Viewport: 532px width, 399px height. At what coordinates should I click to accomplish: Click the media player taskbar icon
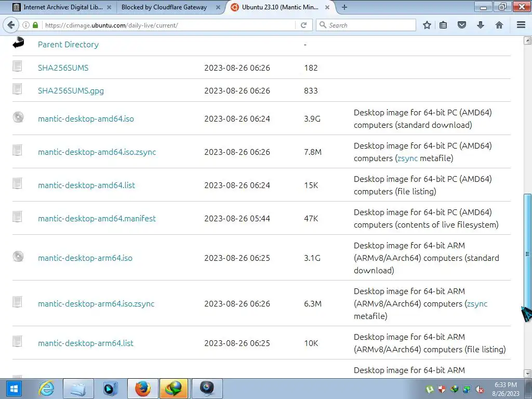110,389
